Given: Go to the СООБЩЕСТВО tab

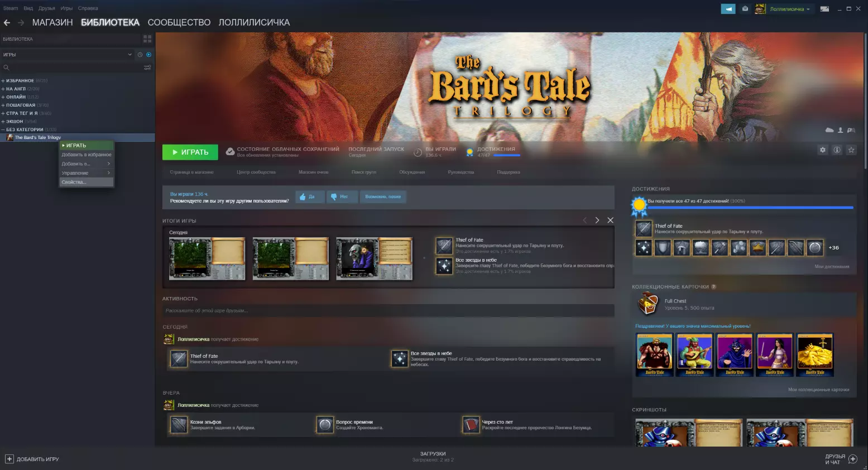Looking at the screenshot, I should (179, 23).
